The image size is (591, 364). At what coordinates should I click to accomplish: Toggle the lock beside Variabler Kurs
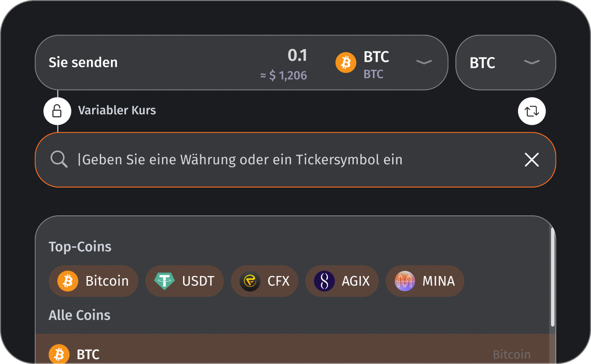(x=57, y=111)
